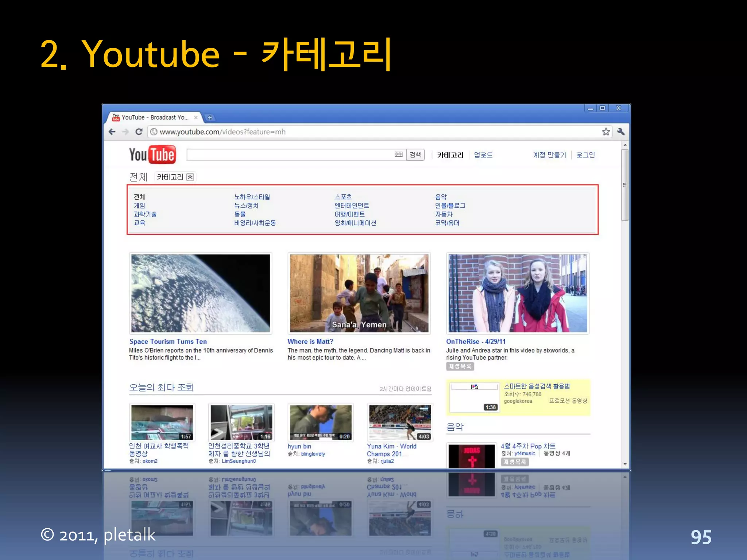
Task: Select the 엔터테인먼트 category
Action: [352, 206]
